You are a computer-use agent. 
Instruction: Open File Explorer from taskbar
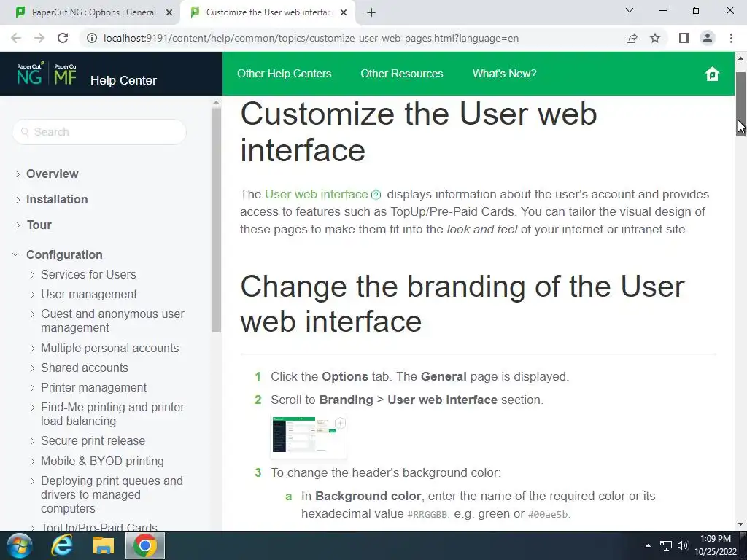pyautogui.click(x=104, y=545)
